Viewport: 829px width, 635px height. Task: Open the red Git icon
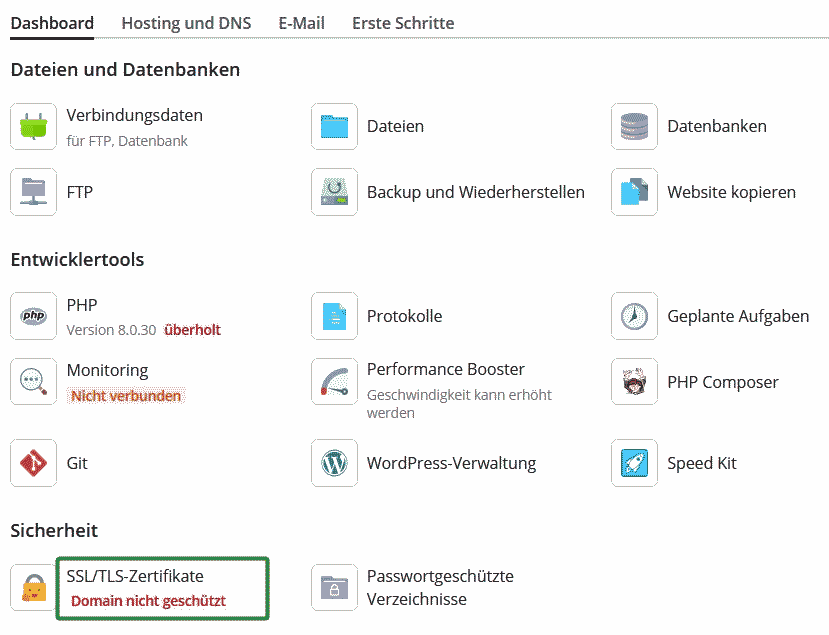[33, 463]
